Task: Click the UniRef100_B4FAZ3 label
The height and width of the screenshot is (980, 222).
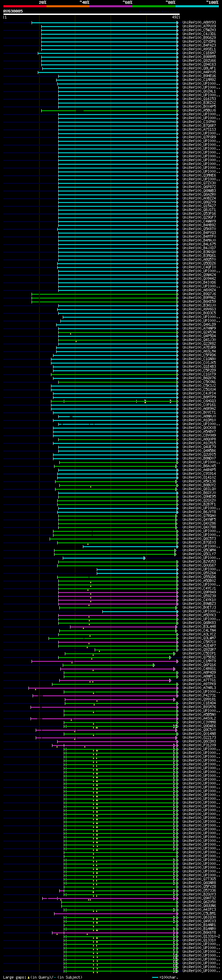Action: pos(199,45)
